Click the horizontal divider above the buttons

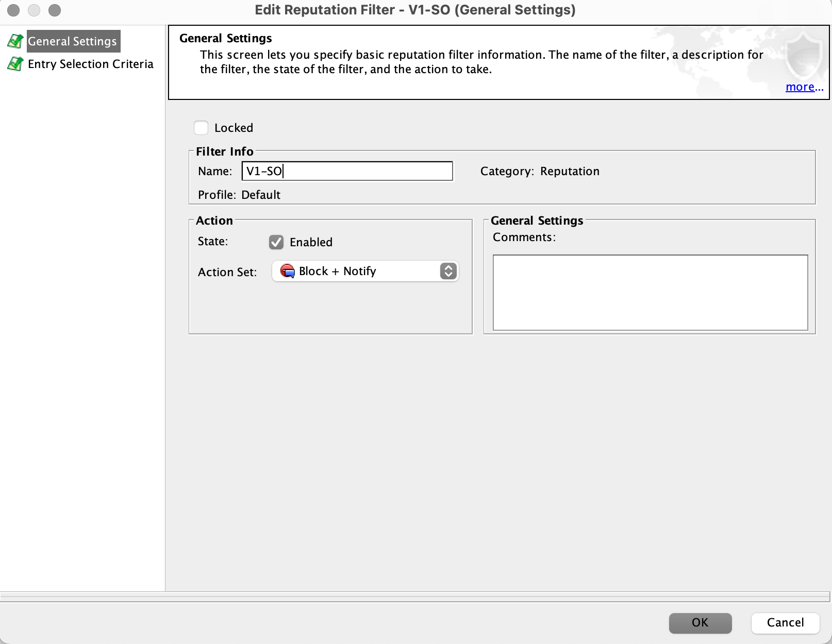pyautogui.click(x=415, y=597)
